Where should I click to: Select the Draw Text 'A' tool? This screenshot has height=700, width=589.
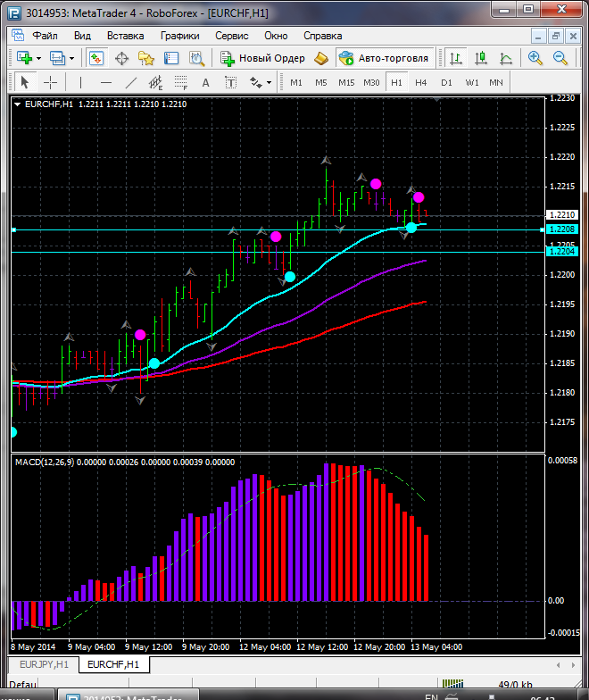click(206, 82)
